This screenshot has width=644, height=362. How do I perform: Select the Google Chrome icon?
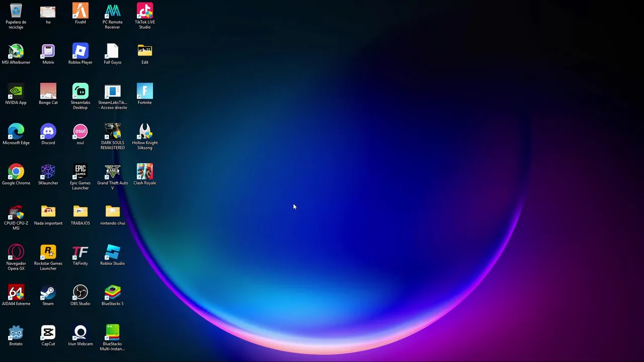(16, 171)
